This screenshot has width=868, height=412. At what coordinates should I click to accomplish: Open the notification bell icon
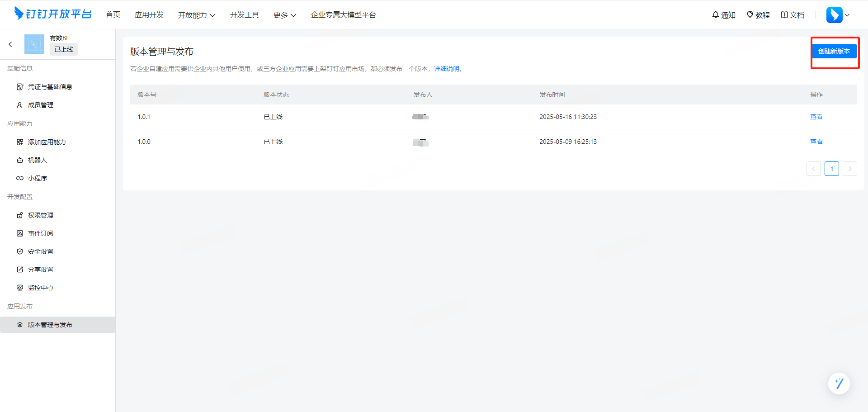[x=716, y=15]
